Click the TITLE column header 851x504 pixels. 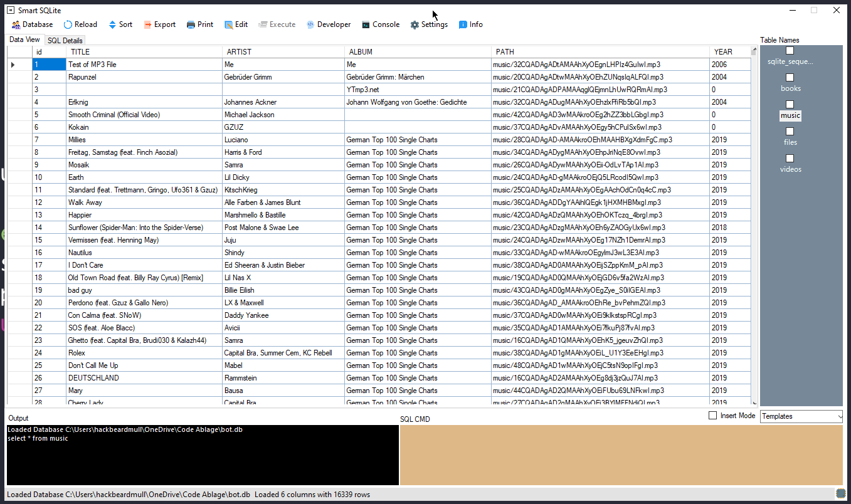[144, 52]
